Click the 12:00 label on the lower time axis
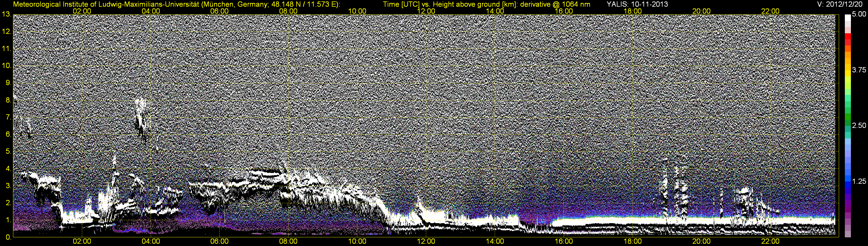 click(426, 241)
